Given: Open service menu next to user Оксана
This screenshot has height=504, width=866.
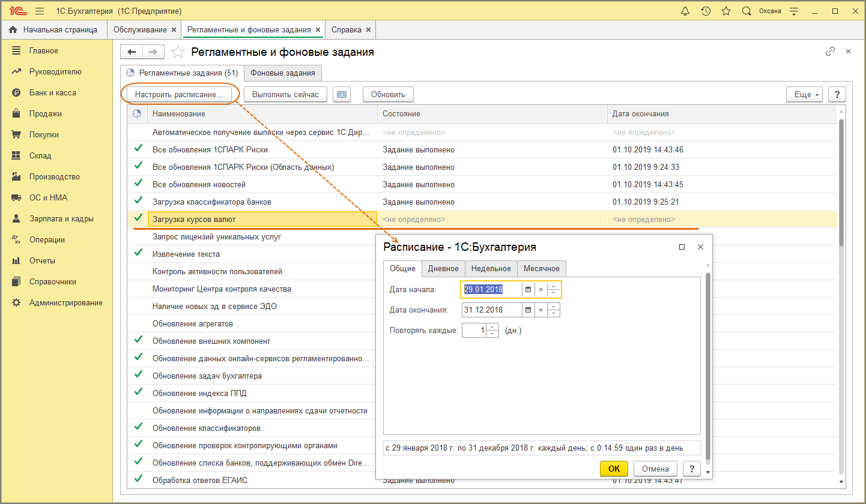Looking at the screenshot, I should (x=794, y=11).
